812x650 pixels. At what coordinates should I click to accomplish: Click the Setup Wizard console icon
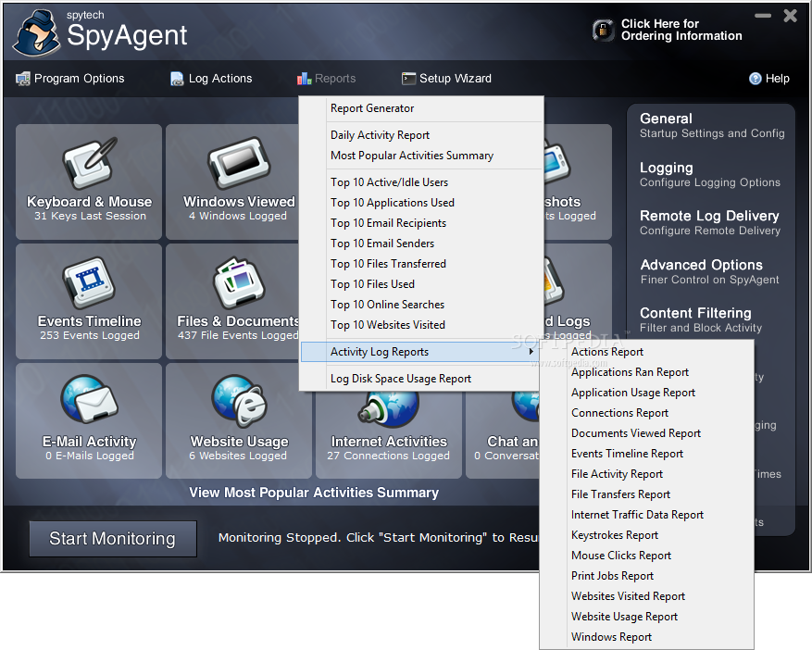(408, 79)
